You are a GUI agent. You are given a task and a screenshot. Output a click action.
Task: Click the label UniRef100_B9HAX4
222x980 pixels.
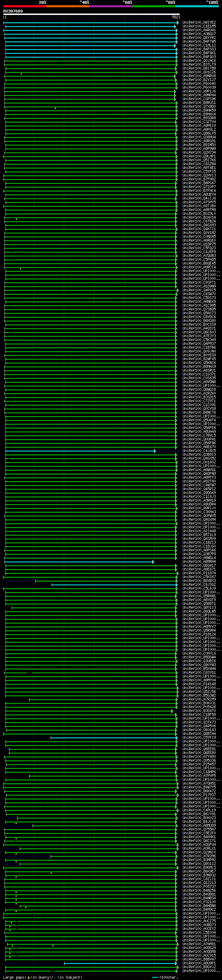pyautogui.click(x=199, y=114)
